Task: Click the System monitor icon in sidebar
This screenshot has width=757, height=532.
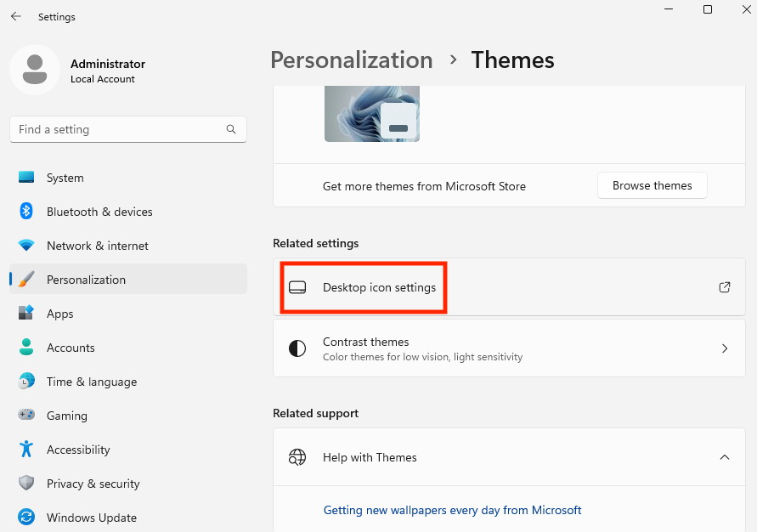Action: 26,178
